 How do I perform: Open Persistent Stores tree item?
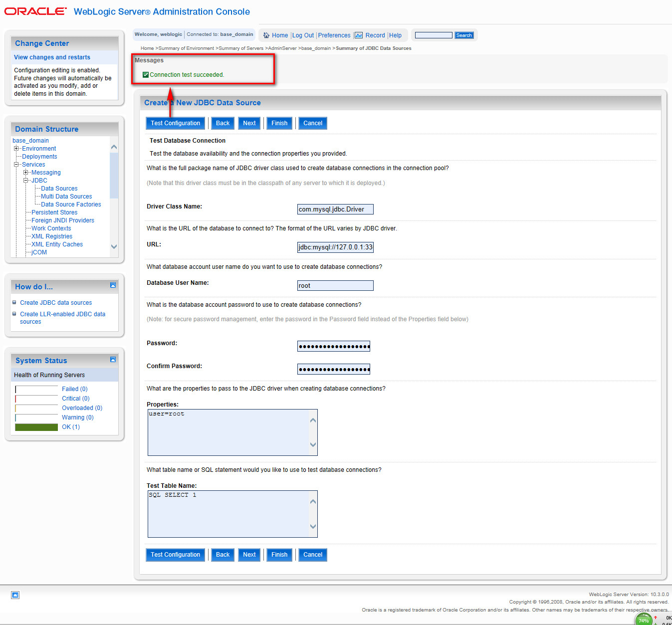click(x=54, y=212)
